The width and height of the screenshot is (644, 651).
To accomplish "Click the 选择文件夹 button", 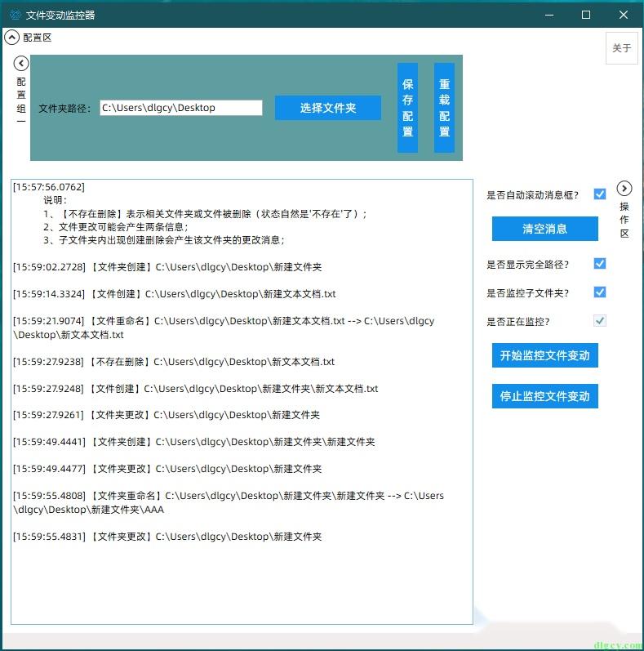I will pos(328,108).
